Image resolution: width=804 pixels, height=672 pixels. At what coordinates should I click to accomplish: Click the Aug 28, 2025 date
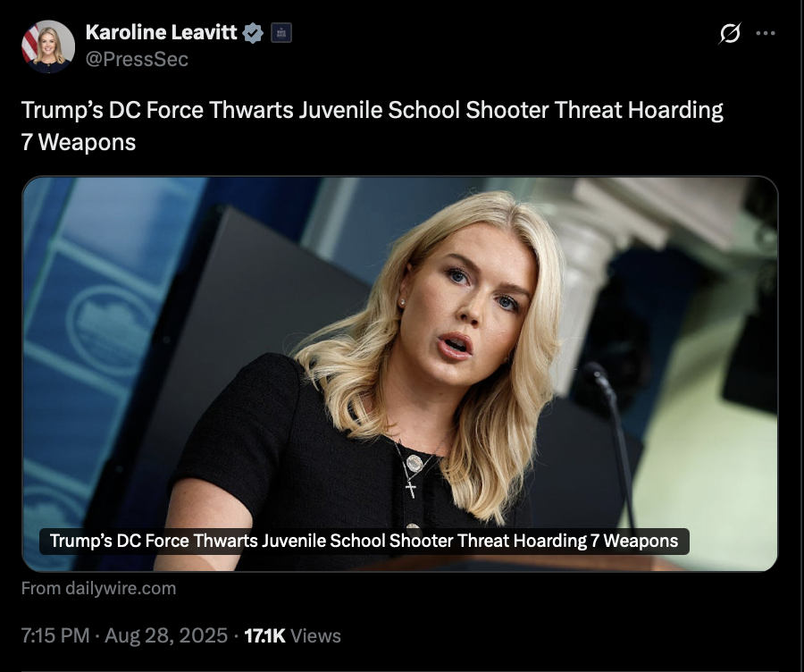(x=166, y=635)
